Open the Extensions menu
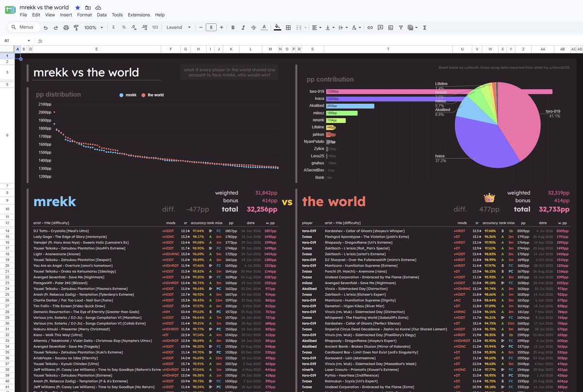583x392 pixels. pos(139,15)
